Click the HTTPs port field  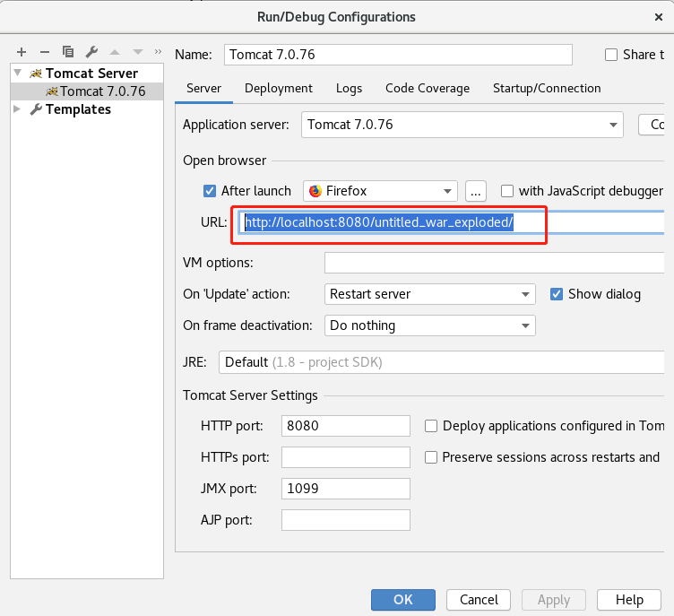(346, 457)
